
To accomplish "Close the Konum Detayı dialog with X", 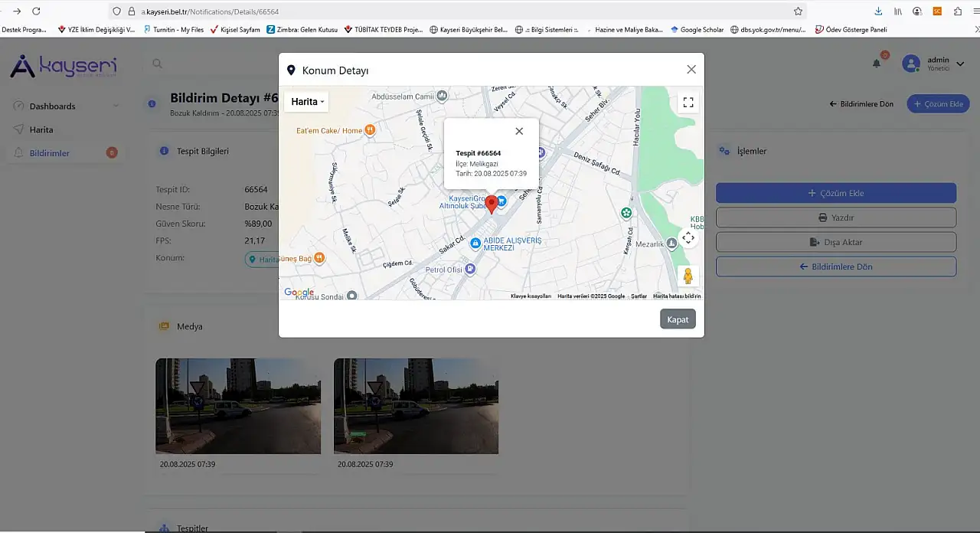I will (x=691, y=70).
